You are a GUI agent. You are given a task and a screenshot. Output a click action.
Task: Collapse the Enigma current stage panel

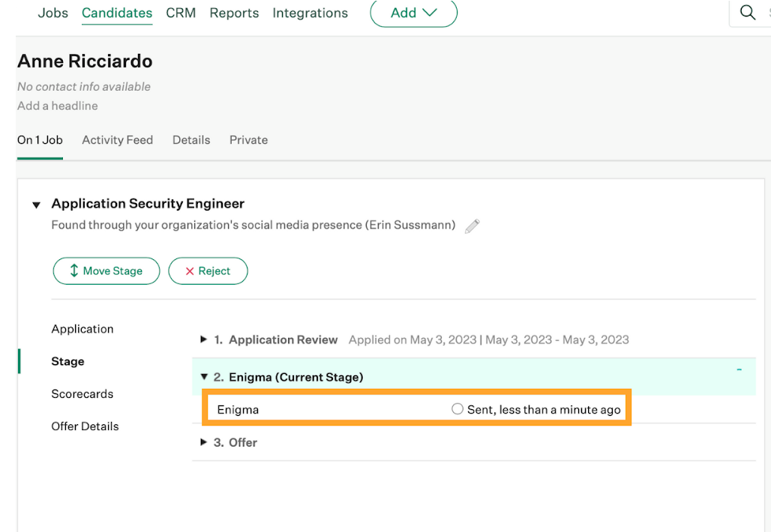[203, 377]
